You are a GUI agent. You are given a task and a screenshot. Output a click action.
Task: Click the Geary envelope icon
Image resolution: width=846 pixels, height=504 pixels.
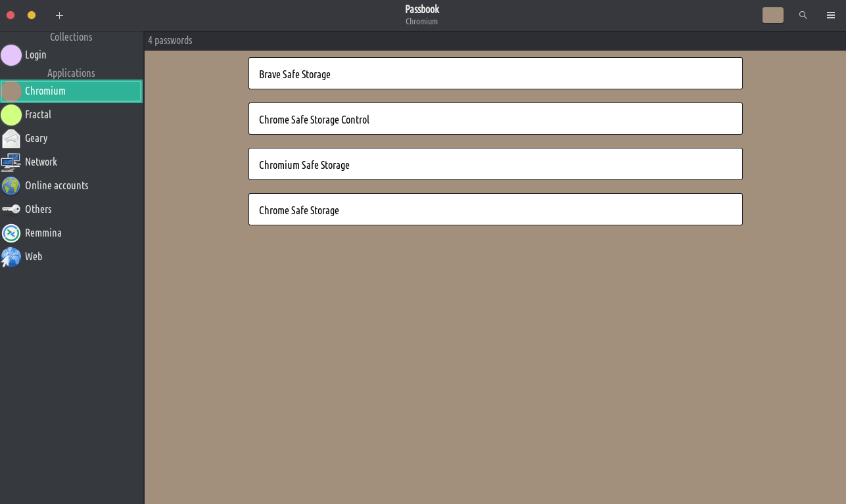tap(11, 139)
